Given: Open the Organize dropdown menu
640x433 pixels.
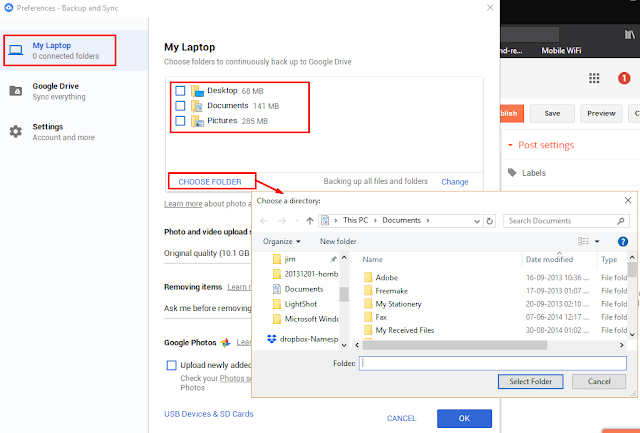Looking at the screenshot, I should (x=282, y=241).
